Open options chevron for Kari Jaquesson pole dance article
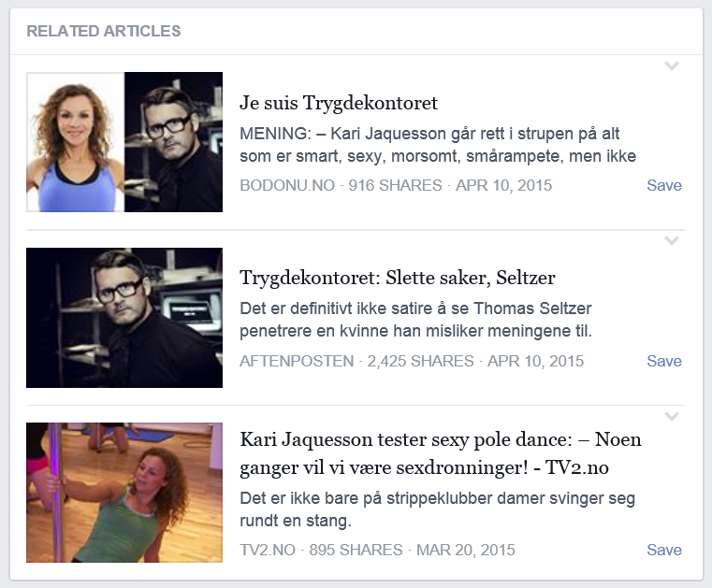This screenshot has width=712, height=588. coord(671,416)
